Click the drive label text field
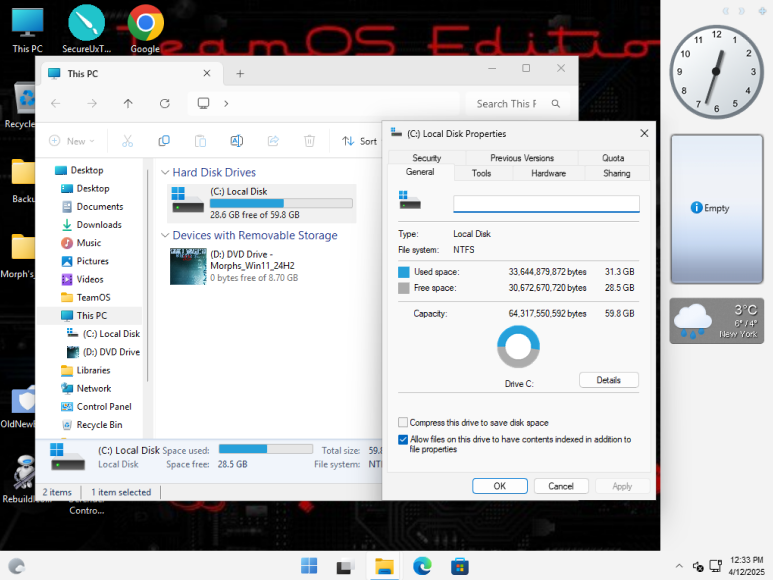The width and height of the screenshot is (773, 580). pyautogui.click(x=546, y=204)
